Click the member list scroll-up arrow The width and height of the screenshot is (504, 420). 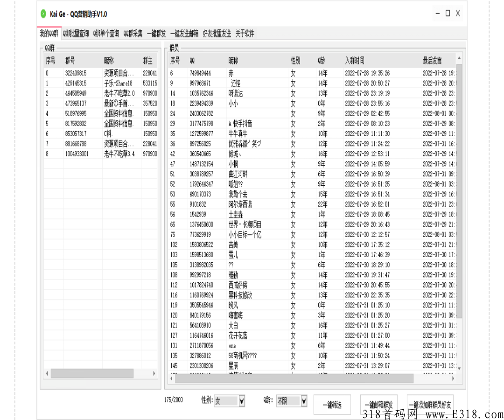point(459,58)
